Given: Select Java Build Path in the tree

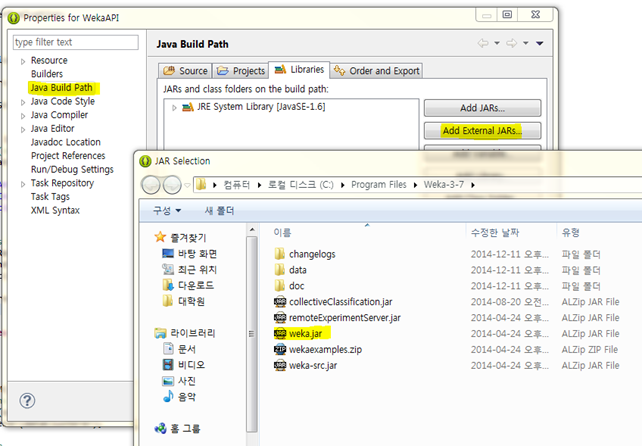Looking at the screenshot, I should pos(61,88).
